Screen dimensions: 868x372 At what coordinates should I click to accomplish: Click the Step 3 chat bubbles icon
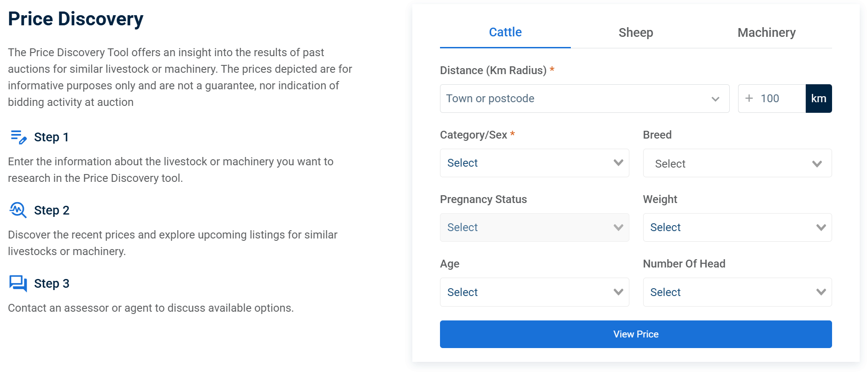[x=18, y=283]
